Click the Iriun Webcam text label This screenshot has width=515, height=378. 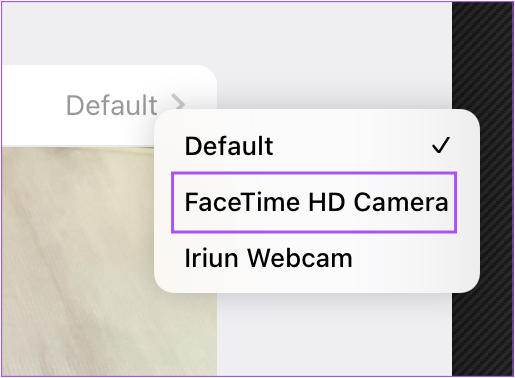(268, 258)
